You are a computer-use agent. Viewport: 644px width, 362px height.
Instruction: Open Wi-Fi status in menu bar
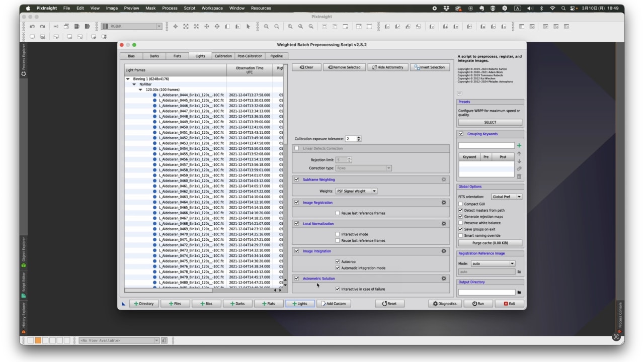point(552,8)
